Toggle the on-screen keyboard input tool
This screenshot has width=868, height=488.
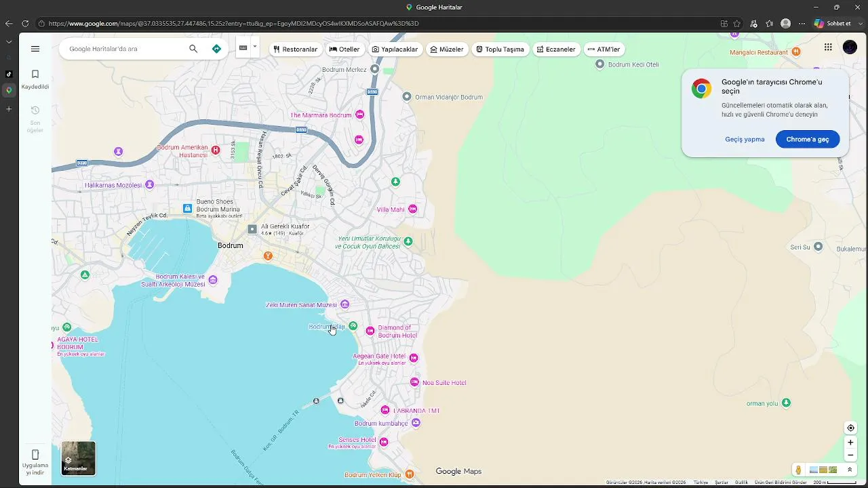pos(243,47)
